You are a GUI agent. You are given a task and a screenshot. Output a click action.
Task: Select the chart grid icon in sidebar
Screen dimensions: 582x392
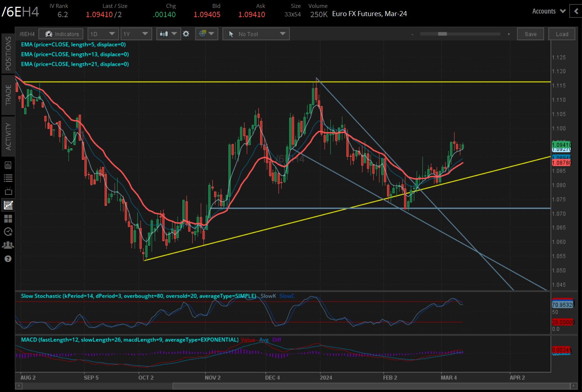(x=8, y=205)
